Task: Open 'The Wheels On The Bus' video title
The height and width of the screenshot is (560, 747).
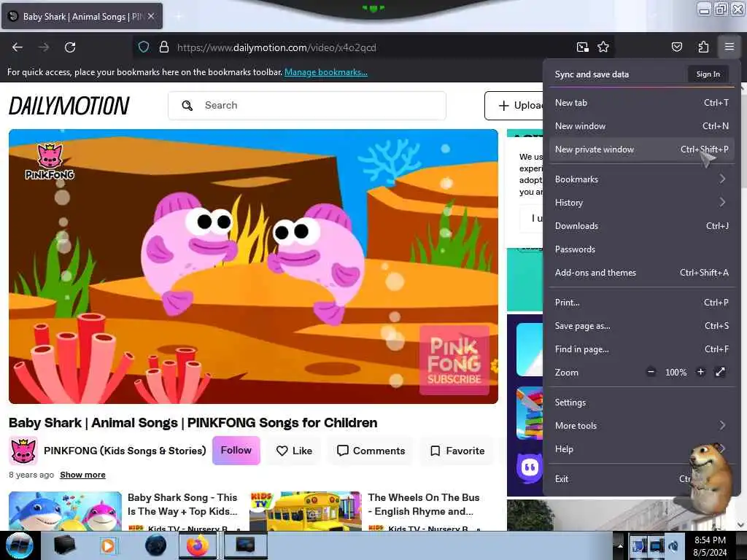Action: [424, 505]
